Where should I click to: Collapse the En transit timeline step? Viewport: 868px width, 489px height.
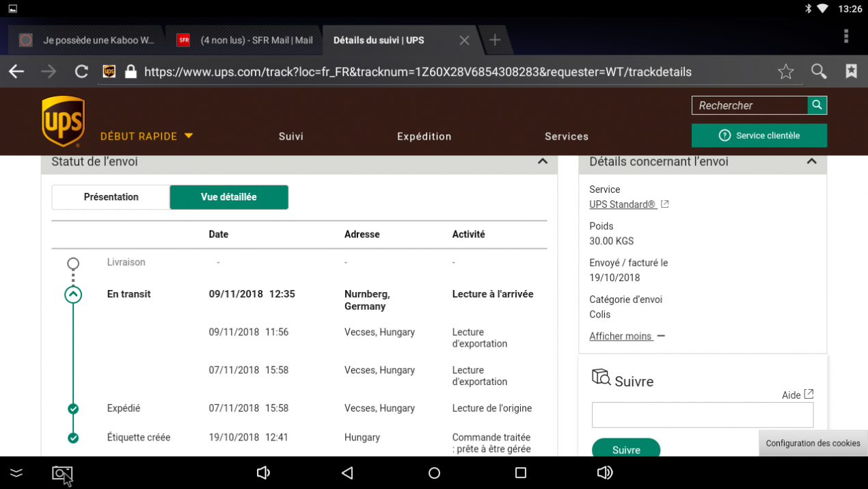[73, 294]
